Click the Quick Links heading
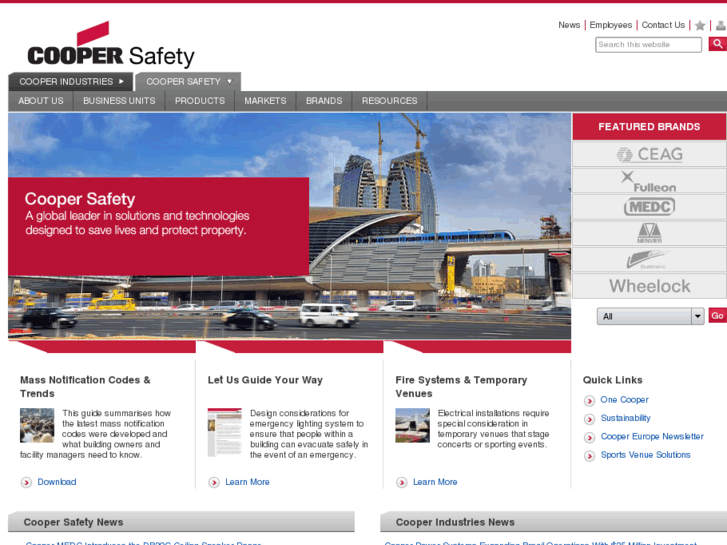 click(612, 380)
